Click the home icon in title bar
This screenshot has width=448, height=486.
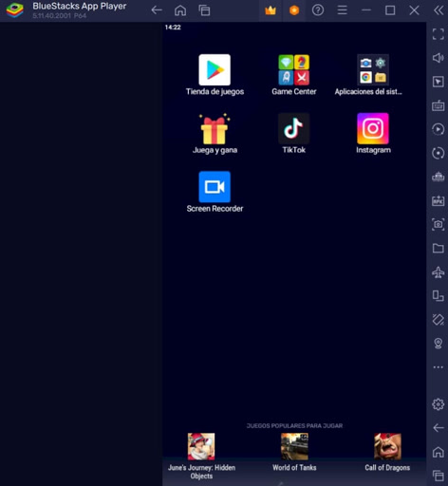click(x=180, y=10)
